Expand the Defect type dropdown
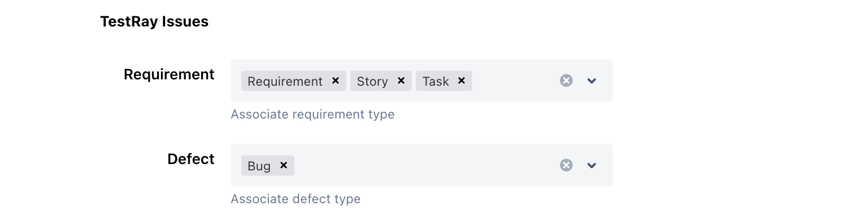 coord(592,166)
